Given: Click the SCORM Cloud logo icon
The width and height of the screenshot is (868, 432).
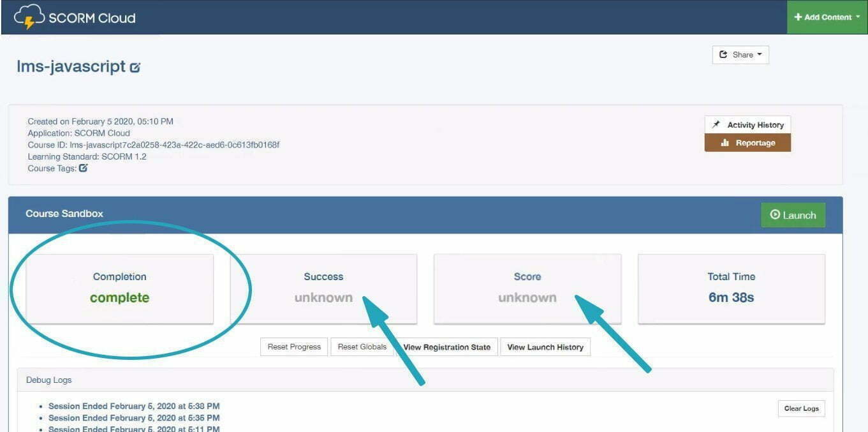Looking at the screenshot, I should tap(29, 17).
